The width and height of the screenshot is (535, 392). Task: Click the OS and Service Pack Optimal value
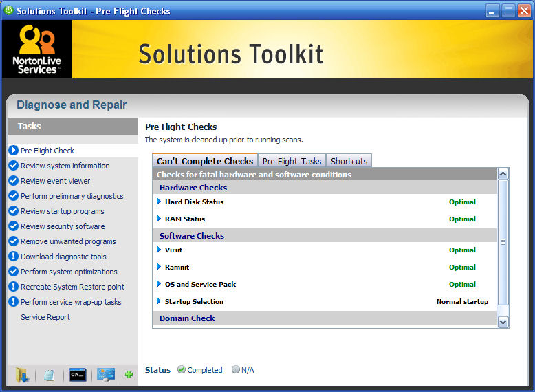pos(462,284)
